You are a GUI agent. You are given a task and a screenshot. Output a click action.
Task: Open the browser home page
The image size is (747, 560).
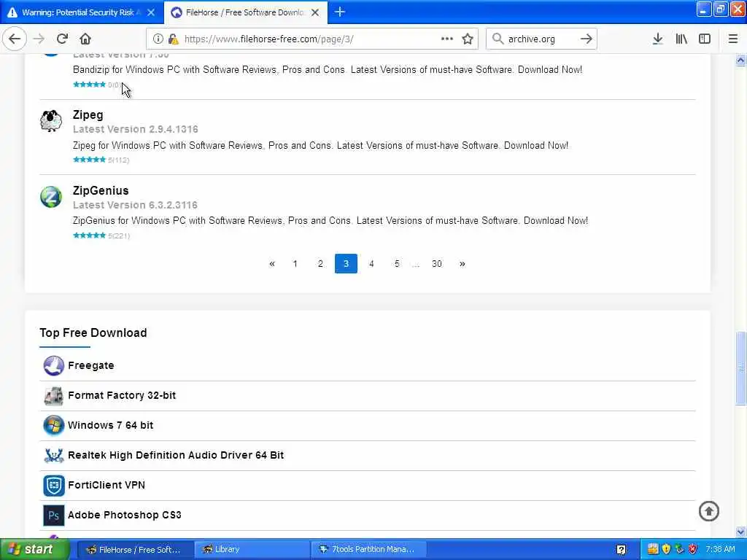[x=85, y=39]
